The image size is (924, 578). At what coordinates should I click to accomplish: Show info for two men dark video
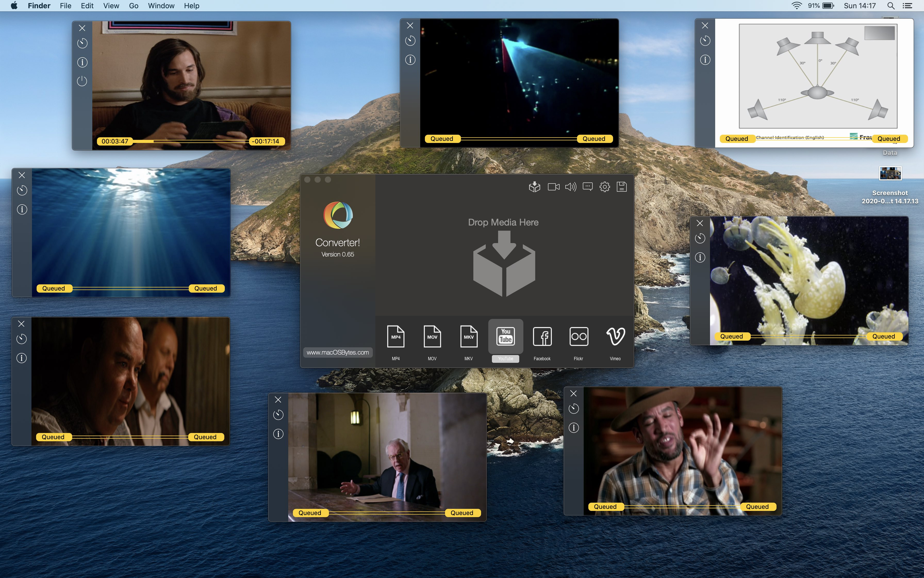point(21,358)
